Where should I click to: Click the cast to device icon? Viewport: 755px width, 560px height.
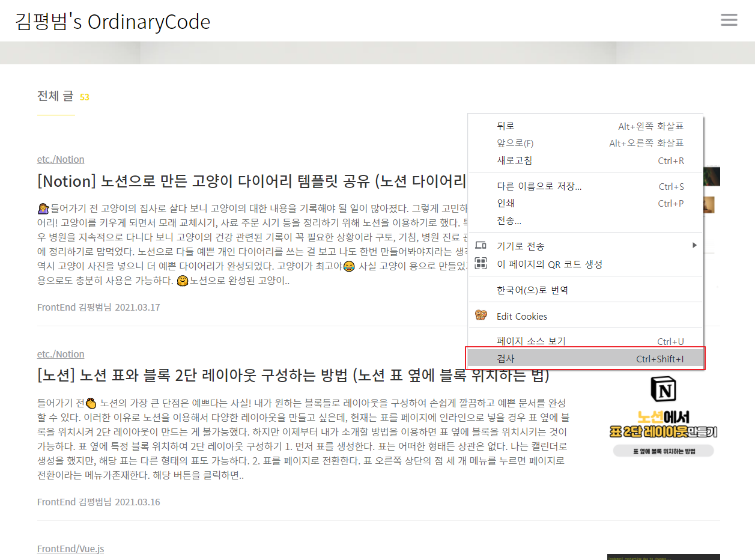click(481, 245)
